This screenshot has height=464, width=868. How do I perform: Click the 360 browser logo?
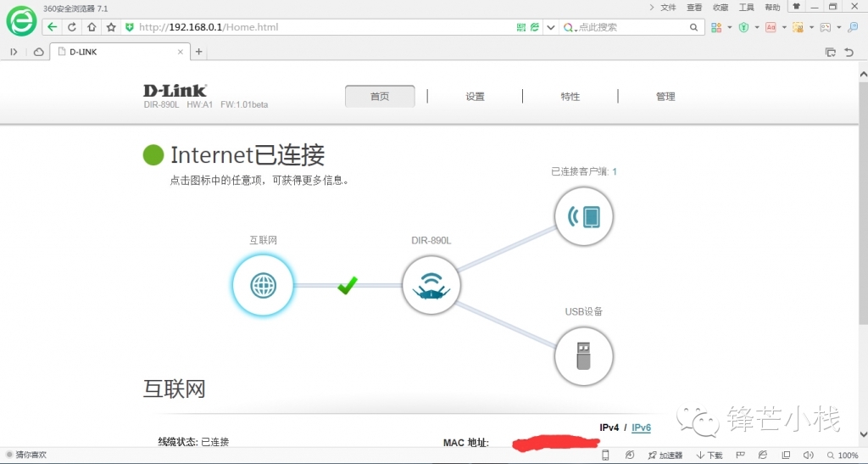(21, 21)
